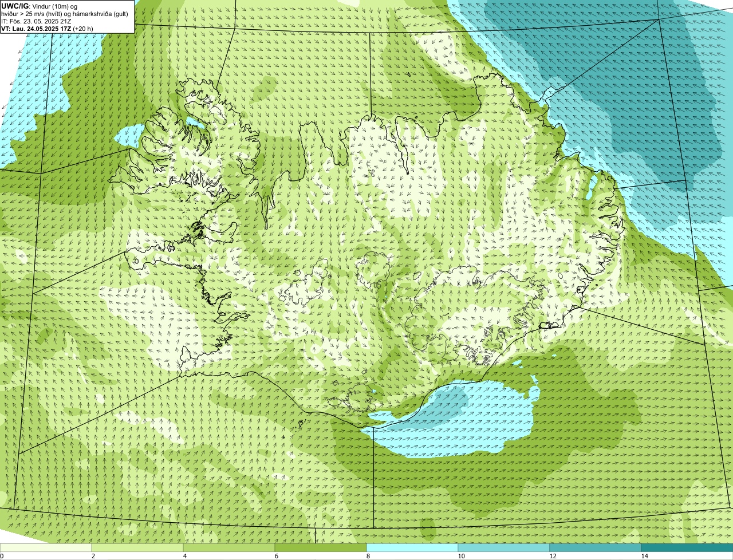Click the legend label '4'
Viewport: 733px width, 560px height.
(x=184, y=556)
